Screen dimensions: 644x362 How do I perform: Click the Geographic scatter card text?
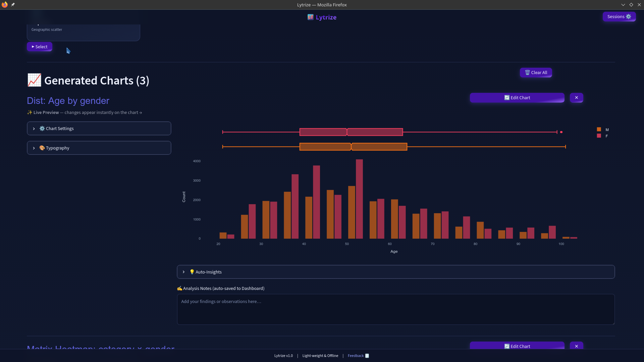pyautogui.click(x=47, y=30)
